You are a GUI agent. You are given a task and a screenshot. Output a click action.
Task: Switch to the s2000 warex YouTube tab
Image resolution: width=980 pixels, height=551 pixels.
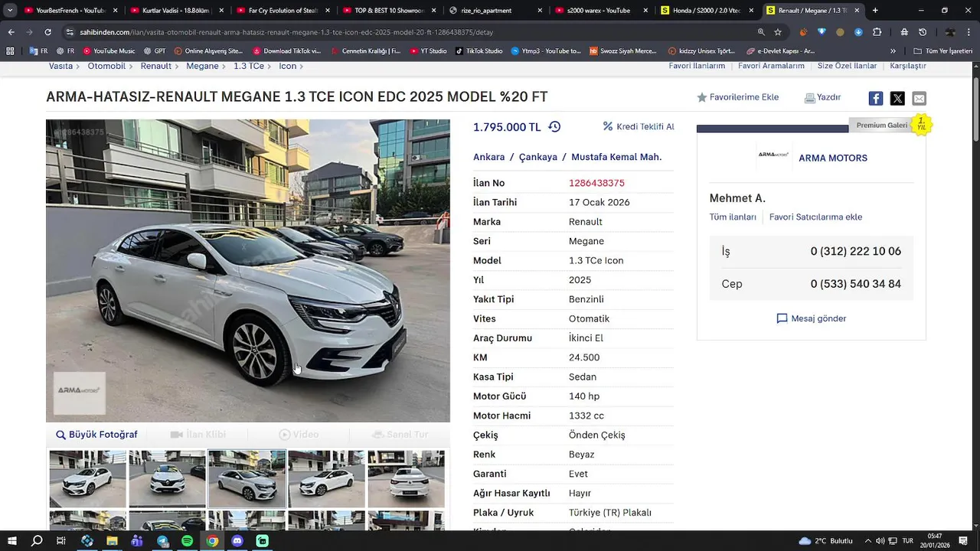[600, 11]
